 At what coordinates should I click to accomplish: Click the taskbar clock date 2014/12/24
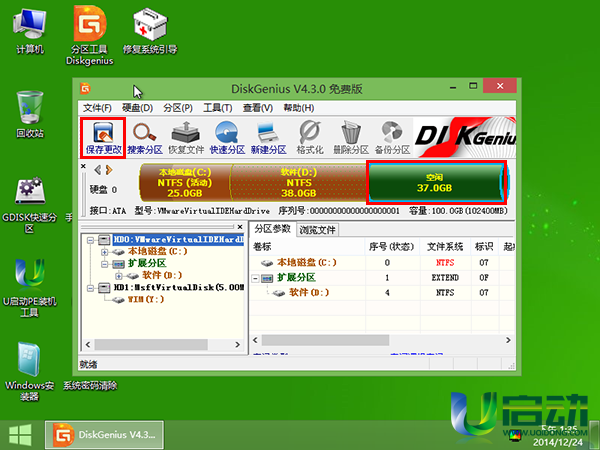pos(558,442)
